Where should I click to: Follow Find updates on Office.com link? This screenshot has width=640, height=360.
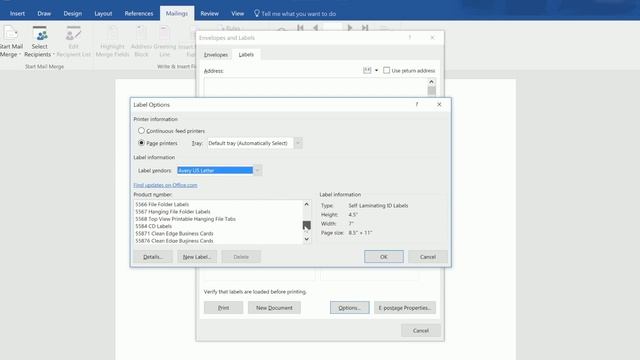coord(165,185)
